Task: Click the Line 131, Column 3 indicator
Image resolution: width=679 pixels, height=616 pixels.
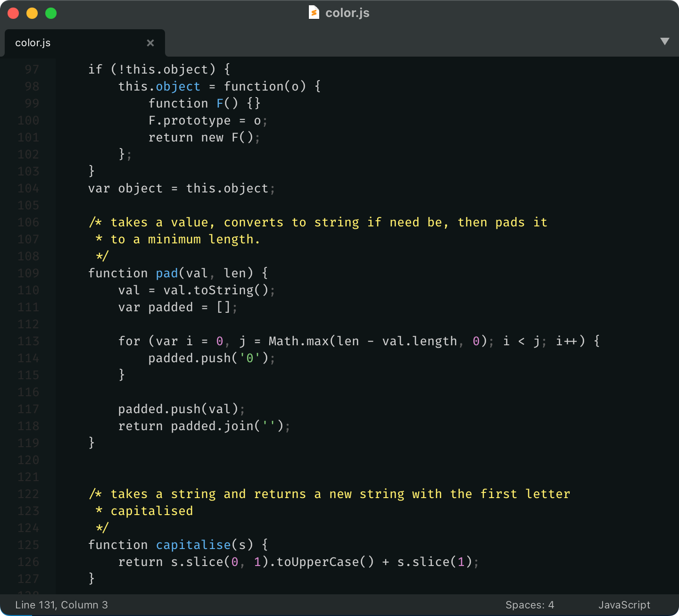Action: [61, 605]
